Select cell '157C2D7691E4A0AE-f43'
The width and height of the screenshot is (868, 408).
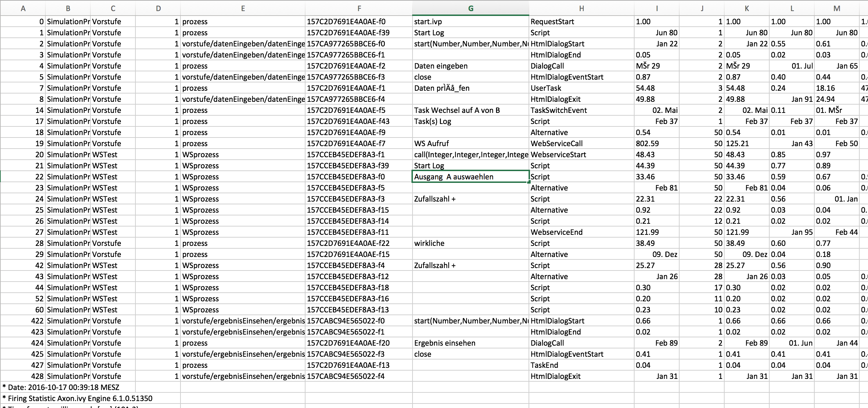point(359,121)
